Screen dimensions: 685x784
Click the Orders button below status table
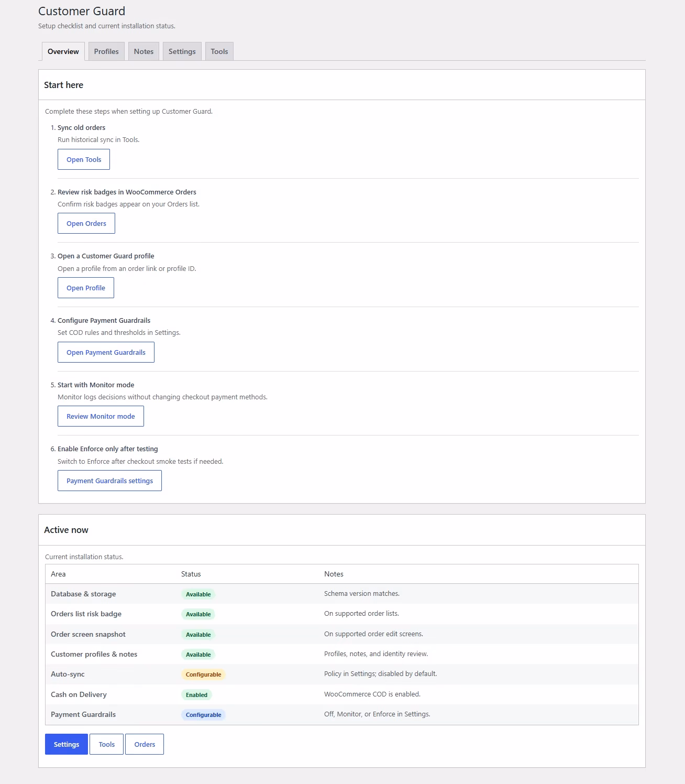tap(145, 744)
